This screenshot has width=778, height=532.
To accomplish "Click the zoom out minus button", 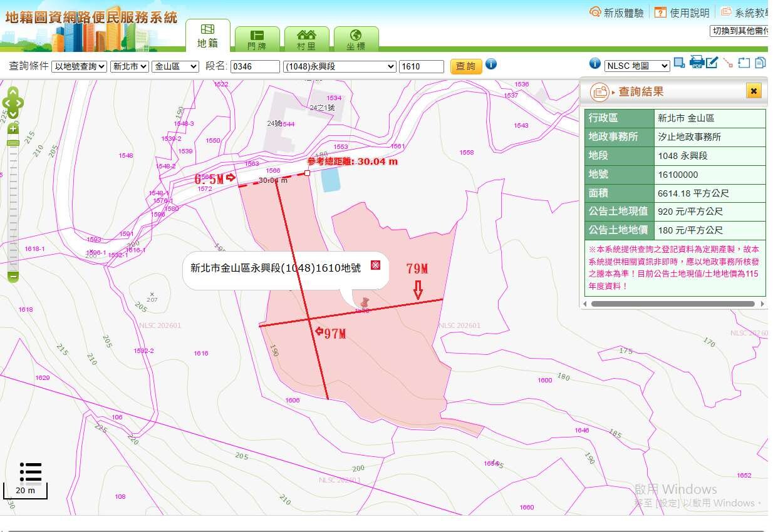I will [x=13, y=276].
